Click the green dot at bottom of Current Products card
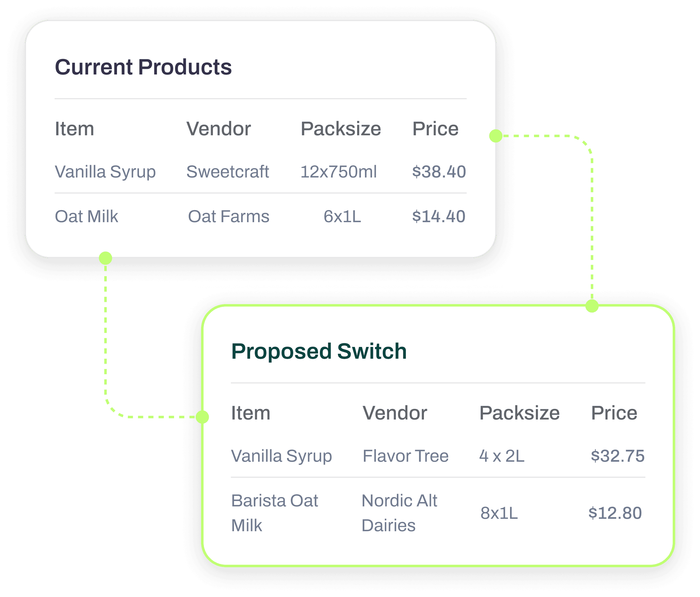700x597 pixels. [105, 258]
